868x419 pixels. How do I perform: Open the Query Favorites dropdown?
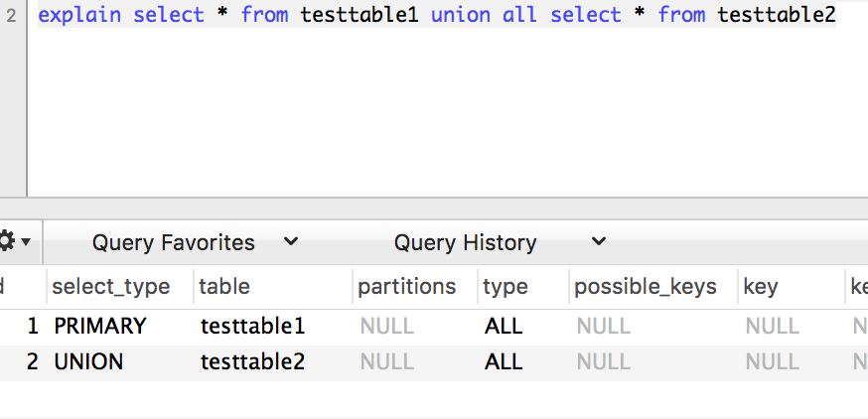coord(195,242)
